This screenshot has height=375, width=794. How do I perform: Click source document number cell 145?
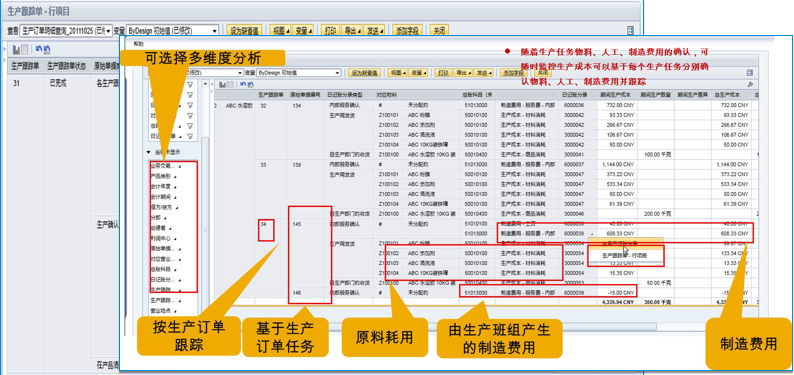(x=297, y=224)
